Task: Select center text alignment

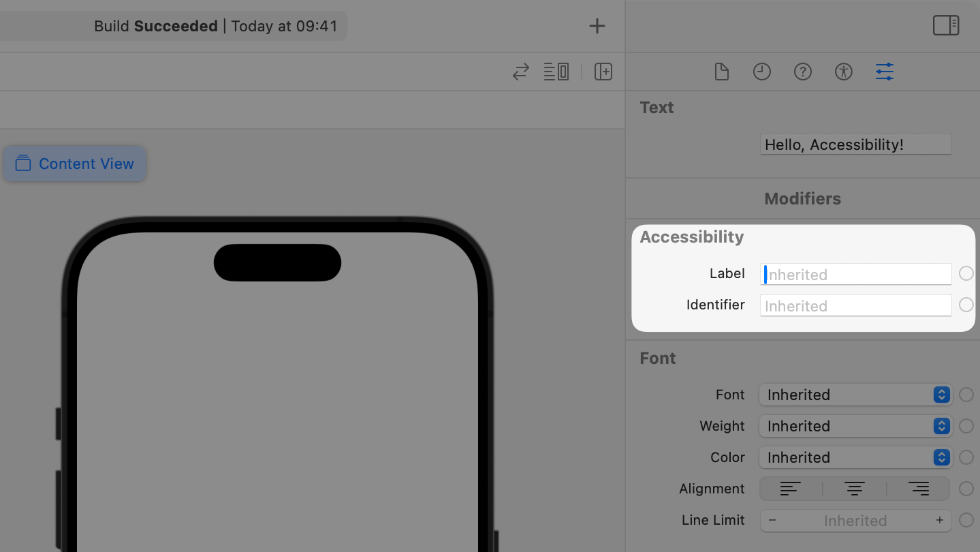Action: point(855,489)
